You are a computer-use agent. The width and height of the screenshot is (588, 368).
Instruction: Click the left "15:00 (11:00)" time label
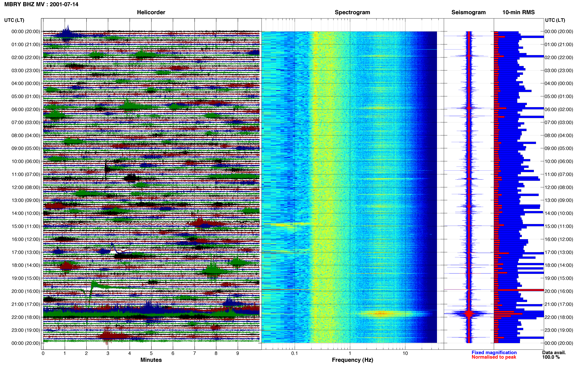tap(26, 226)
